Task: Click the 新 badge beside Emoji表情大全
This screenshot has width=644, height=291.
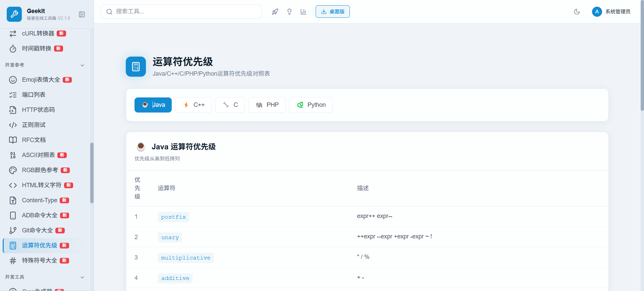Action: coord(67,80)
